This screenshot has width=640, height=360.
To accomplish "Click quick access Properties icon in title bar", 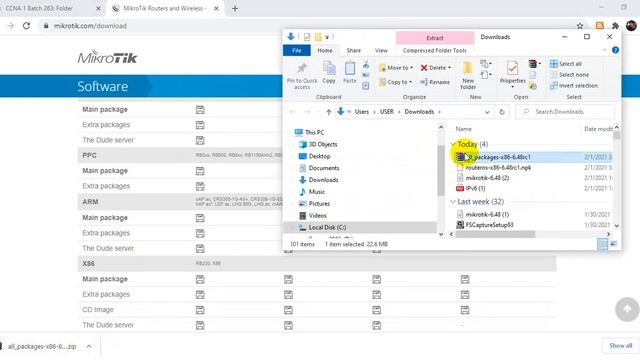I will click(x=307, y=37).
